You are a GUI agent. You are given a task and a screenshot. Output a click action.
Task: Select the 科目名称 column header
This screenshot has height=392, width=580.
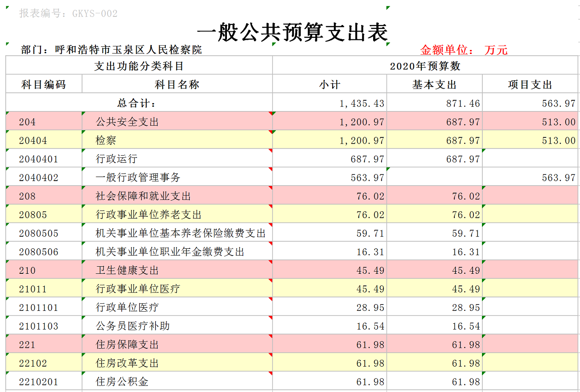coord(177,84)
